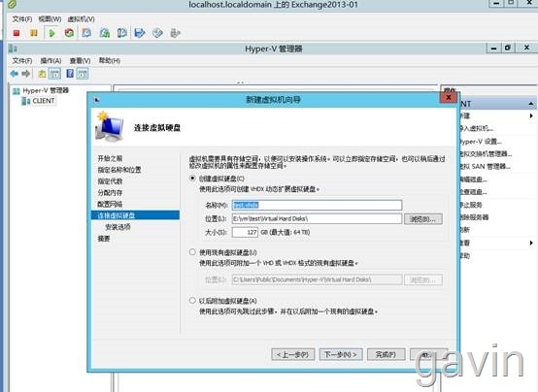Click 帮助 in Actions pane
The image size is (538, 392).
coord(465,255)
